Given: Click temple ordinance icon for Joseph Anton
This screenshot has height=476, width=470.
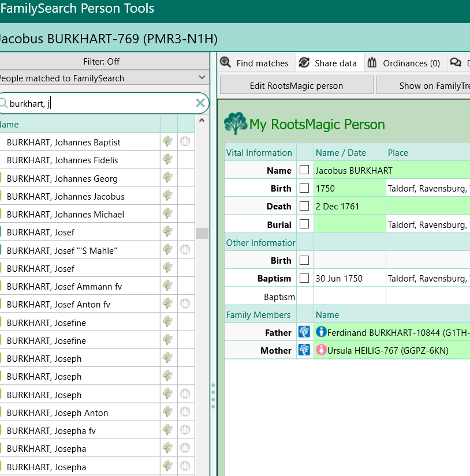Looking at the screenshot, I should click(185, 412).
